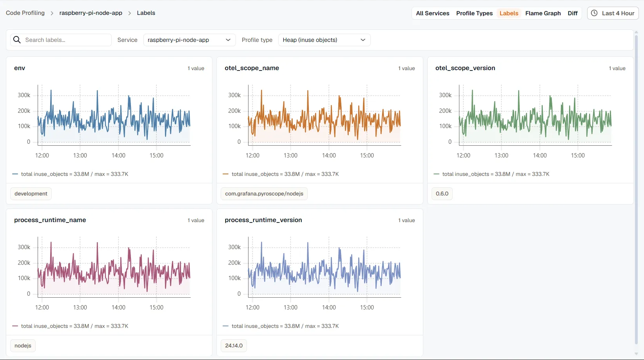Click the search magnifier icon
Viewport: 644px width, 360px height.
17,40
